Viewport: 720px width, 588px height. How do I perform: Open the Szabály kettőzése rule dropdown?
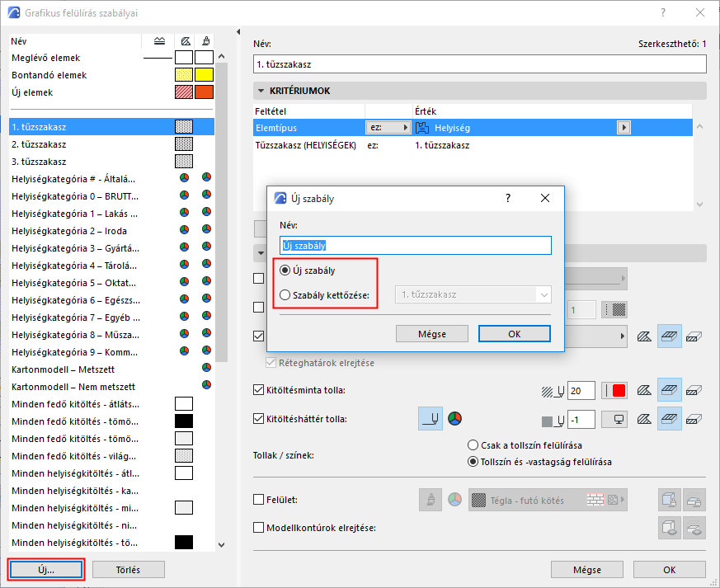(x=473, y=294)
